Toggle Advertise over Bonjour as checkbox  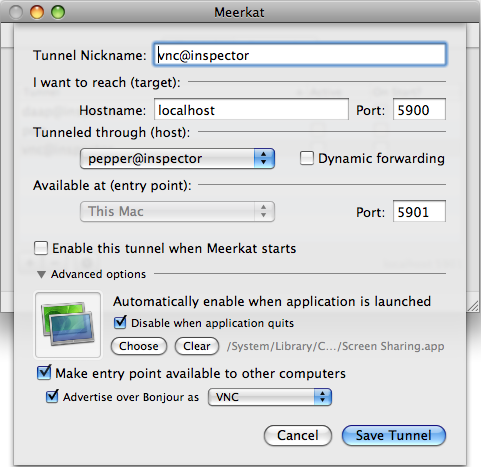pyautogui.click(x=52, y=397)
